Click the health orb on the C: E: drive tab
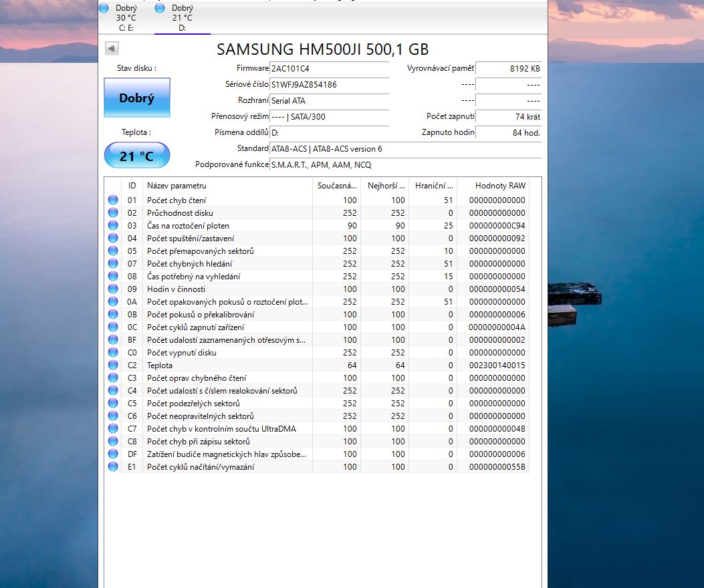 pyautogui.click(x=104, y=8)
